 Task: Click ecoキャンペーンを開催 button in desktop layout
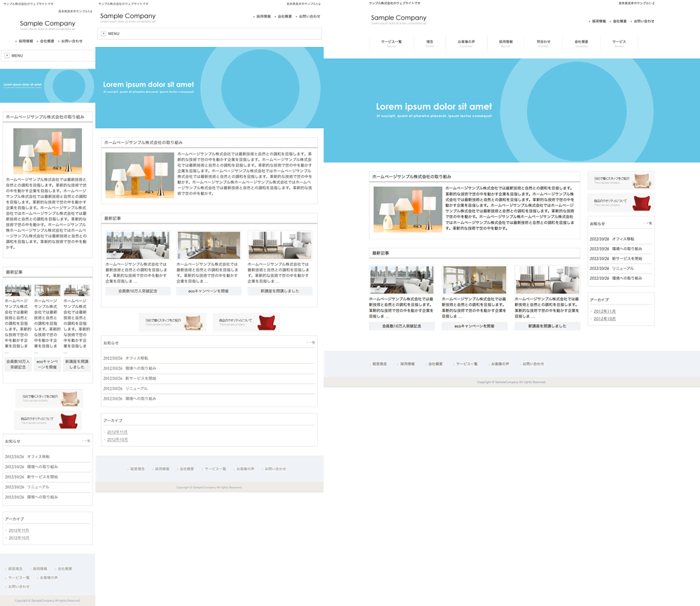[x=474, y=326]
